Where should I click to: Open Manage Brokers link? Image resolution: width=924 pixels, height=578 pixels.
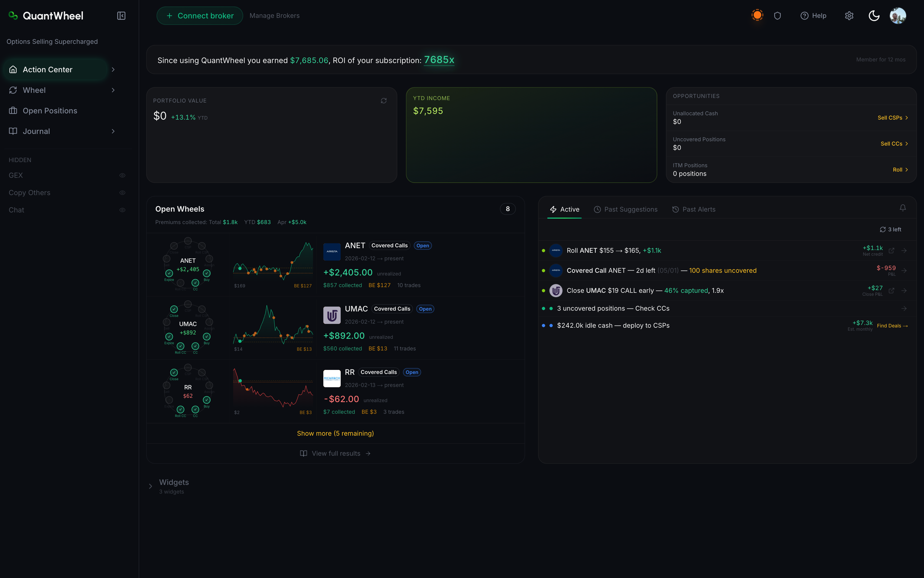(275, 16)
